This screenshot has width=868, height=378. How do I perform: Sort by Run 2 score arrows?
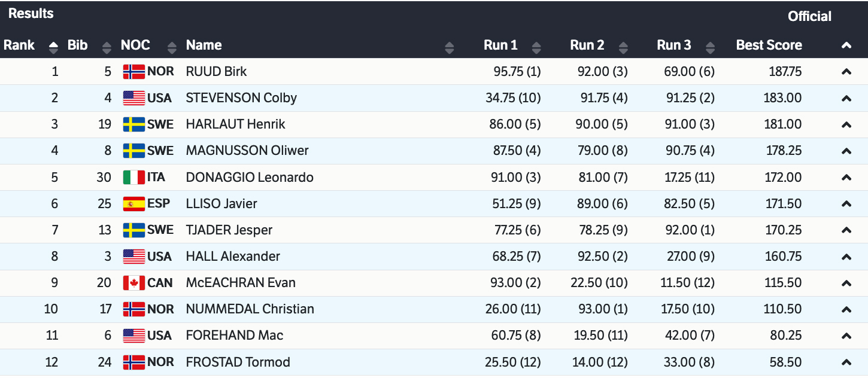point(623,47)
